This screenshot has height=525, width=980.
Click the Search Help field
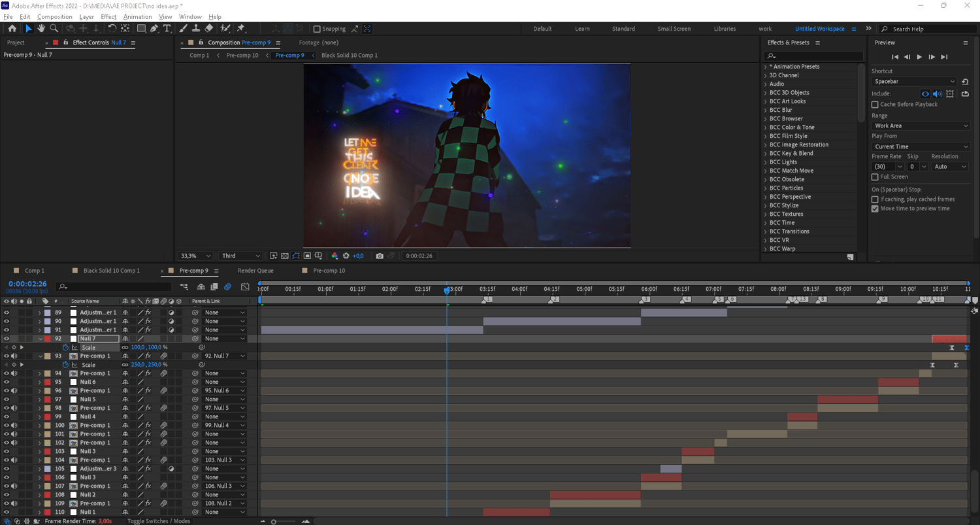tap(926, 29)
